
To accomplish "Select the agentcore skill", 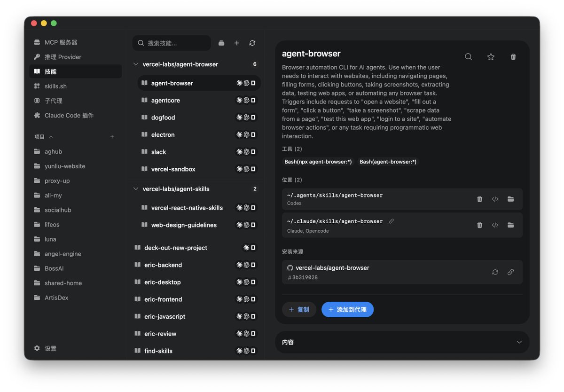I will (x=199, y=100).
